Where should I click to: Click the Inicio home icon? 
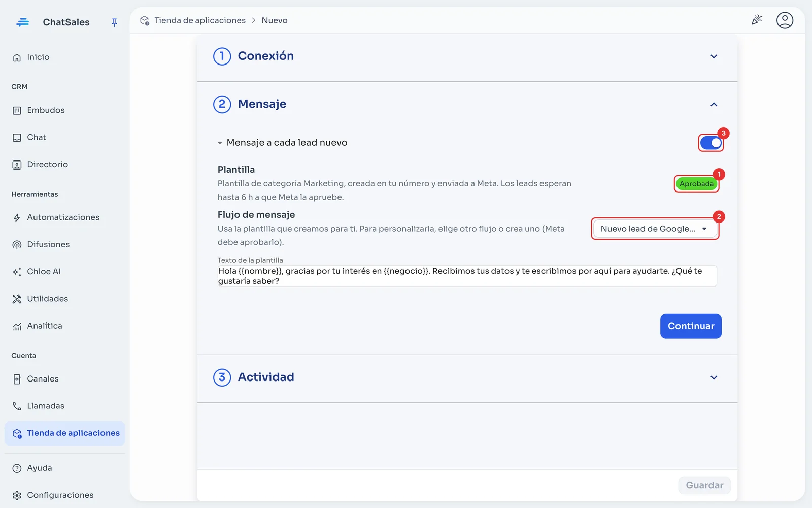pyautogui.click(x=17, y=57)
